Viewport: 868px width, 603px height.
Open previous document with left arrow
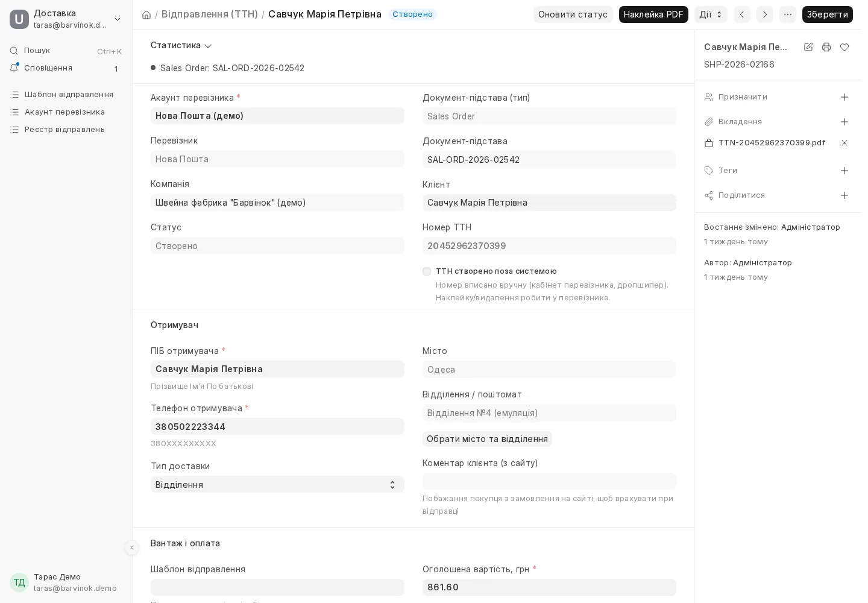coord(742,14)
